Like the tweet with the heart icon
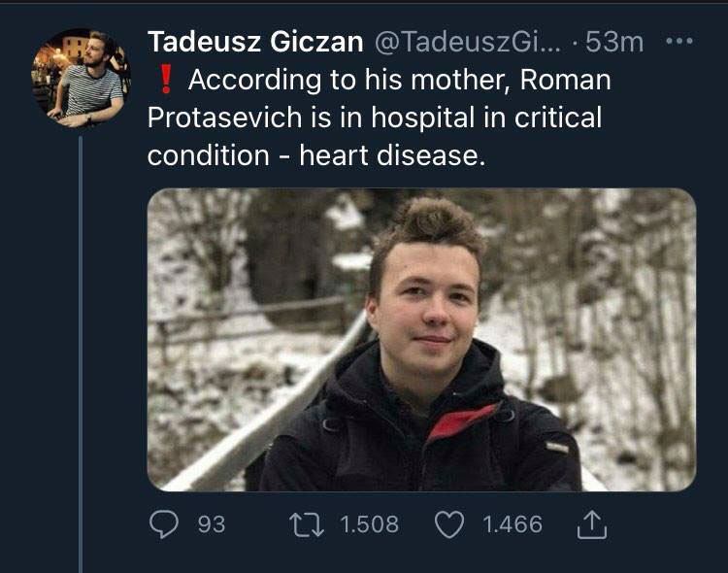Viewport: 728px width, 573px height. pos(447,524)
